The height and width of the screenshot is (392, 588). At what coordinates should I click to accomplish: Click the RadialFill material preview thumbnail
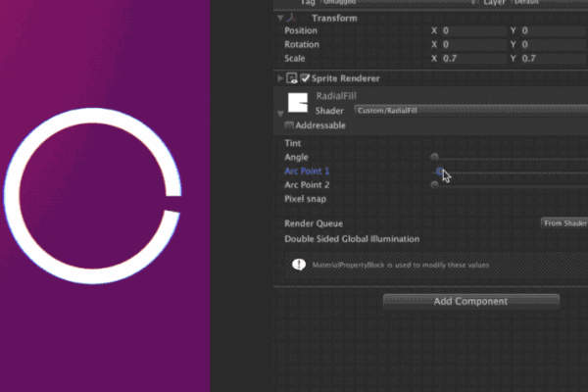point(299,102)
